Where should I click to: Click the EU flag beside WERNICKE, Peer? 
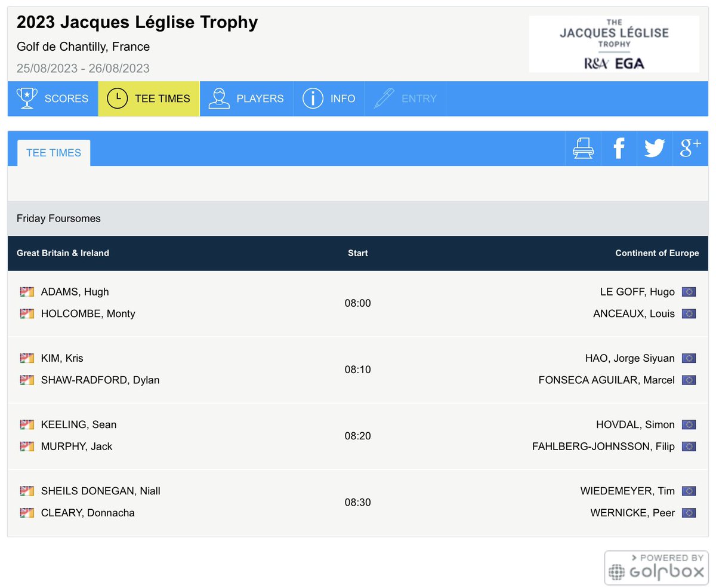point(689,512)
